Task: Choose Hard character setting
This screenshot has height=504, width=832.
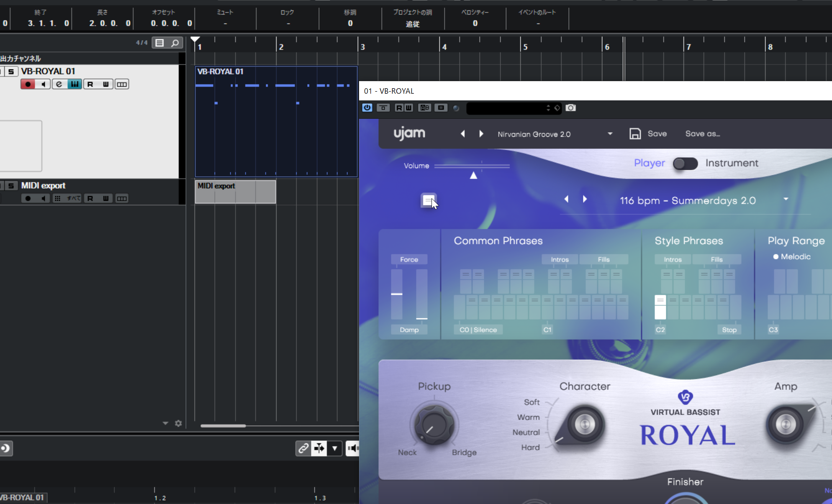Action: (x=530, y=447)
